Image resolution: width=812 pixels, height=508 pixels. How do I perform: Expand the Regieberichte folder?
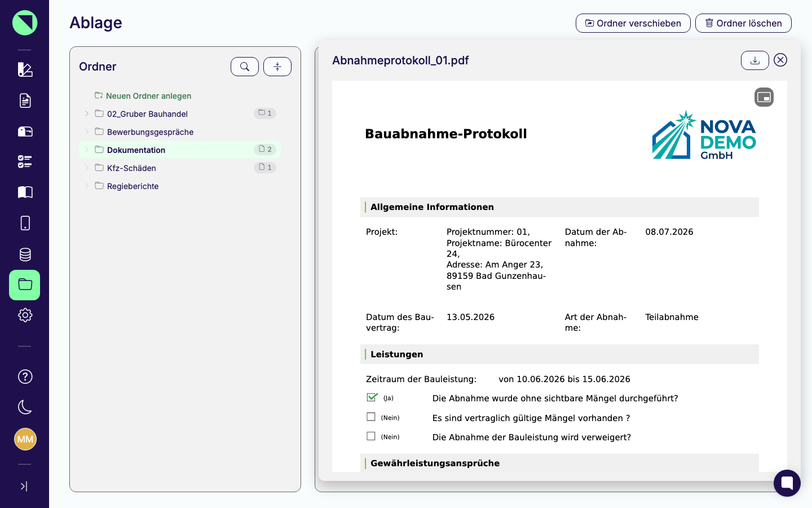87,186
